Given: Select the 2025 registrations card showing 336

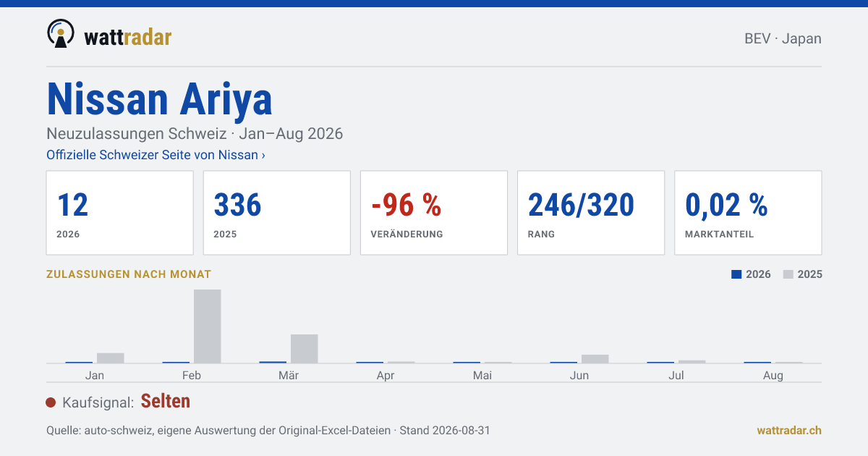Looking at the screenshot, I should 277,213.
